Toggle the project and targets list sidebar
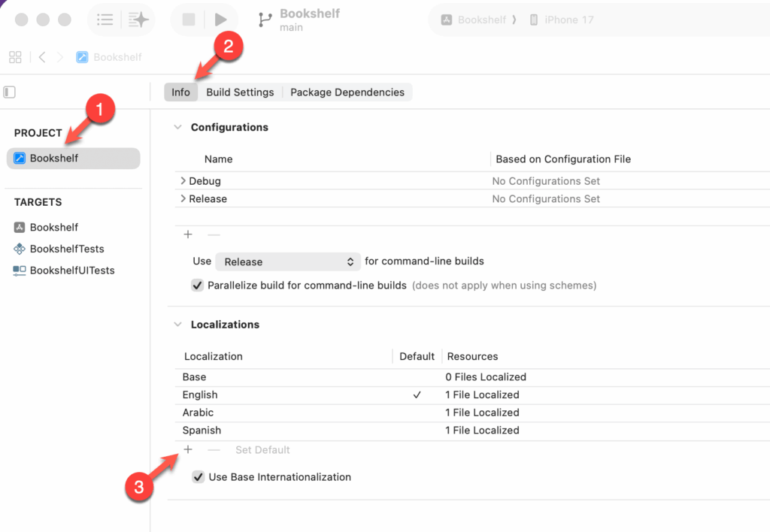This screenshot has width=770, height=532. tap(9, 92)
